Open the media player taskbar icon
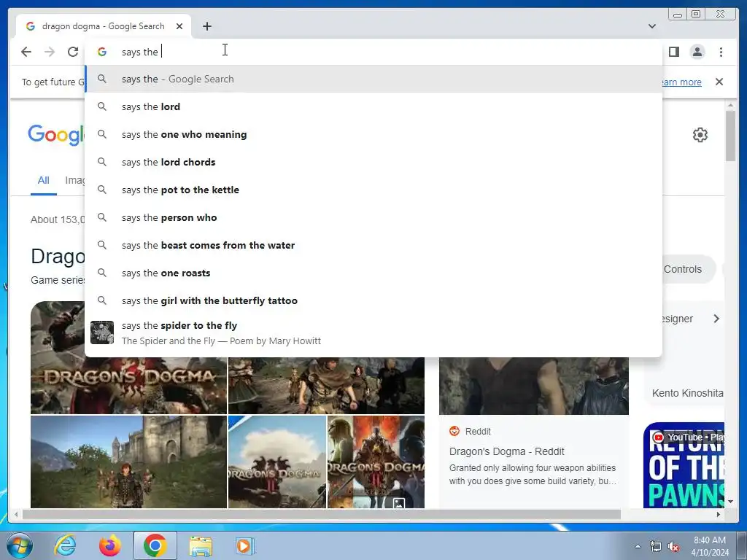This screenshot has height=560, width=747. [245, 545]
